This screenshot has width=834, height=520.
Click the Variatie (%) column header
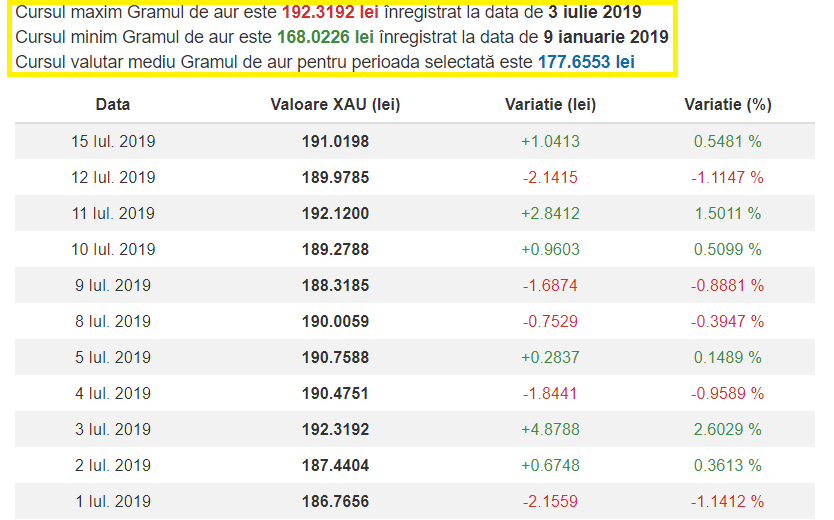pyautogui.click(x=728, y=104)
